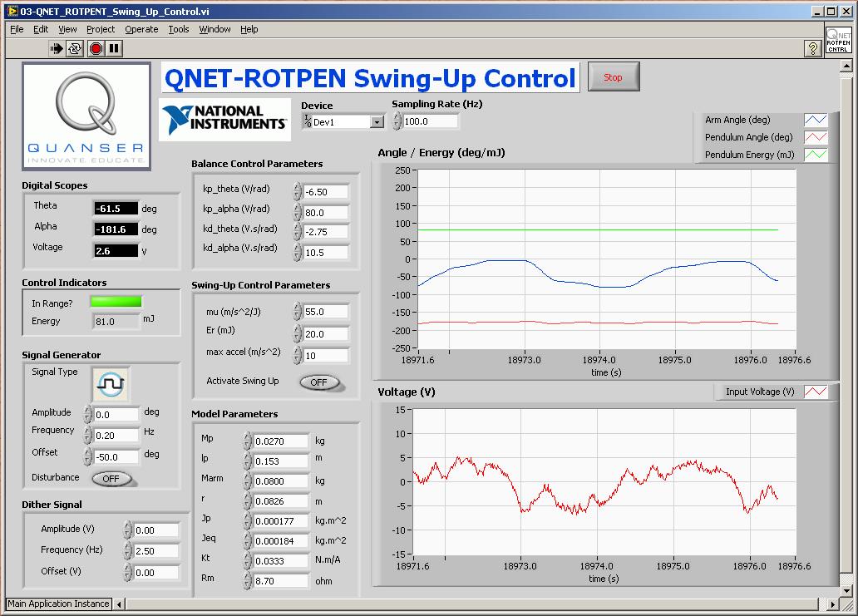Click the National Instruments logo

coord(225,120)
